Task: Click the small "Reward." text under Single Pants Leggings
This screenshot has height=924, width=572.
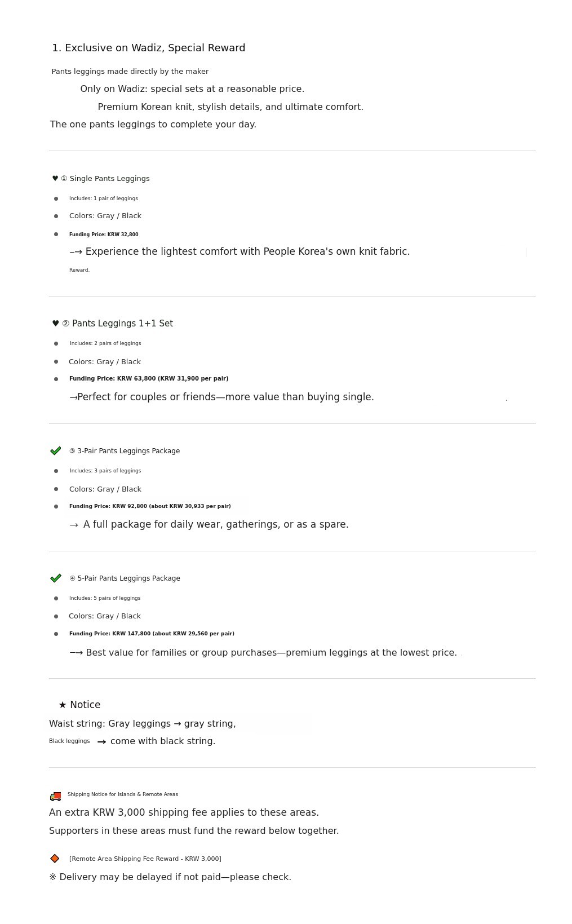Action: [x=79, y=270]
